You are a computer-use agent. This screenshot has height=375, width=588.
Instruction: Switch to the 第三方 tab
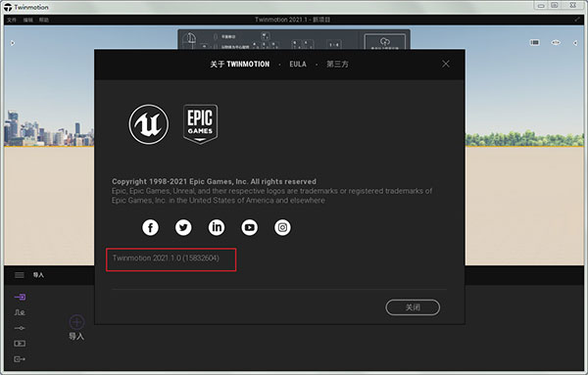click(x=337, y=64)
